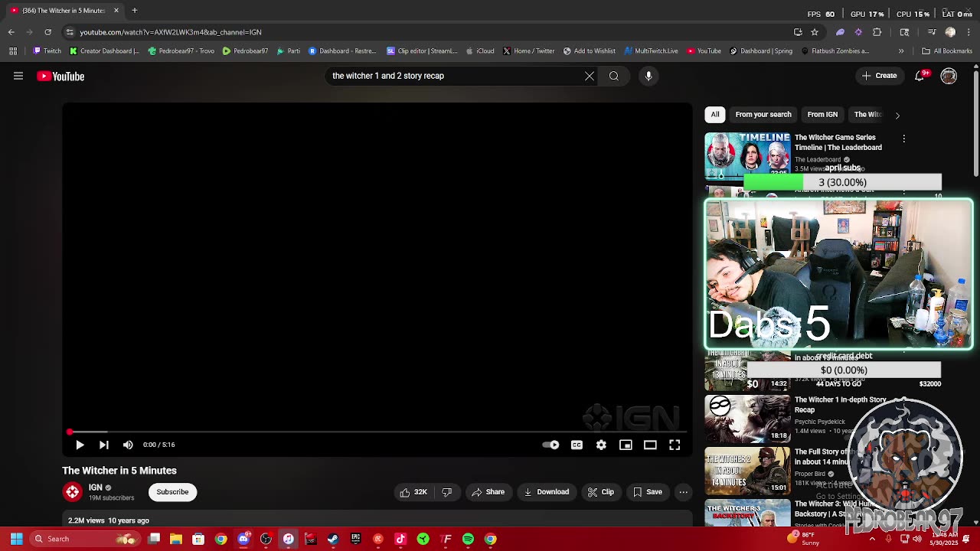Screen dimensions: 980x551
Task: Select the From IGN chip
Action: pos(822,115)
